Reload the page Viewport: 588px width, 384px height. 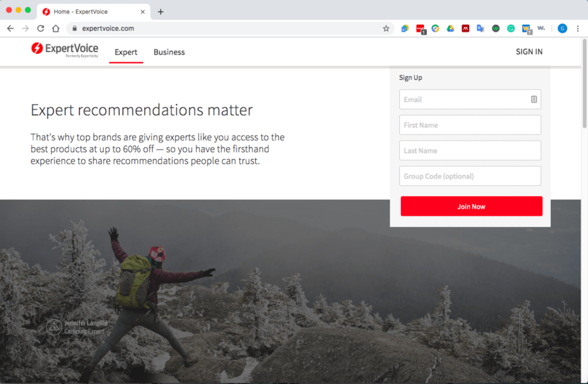click(x=41, y=28)
